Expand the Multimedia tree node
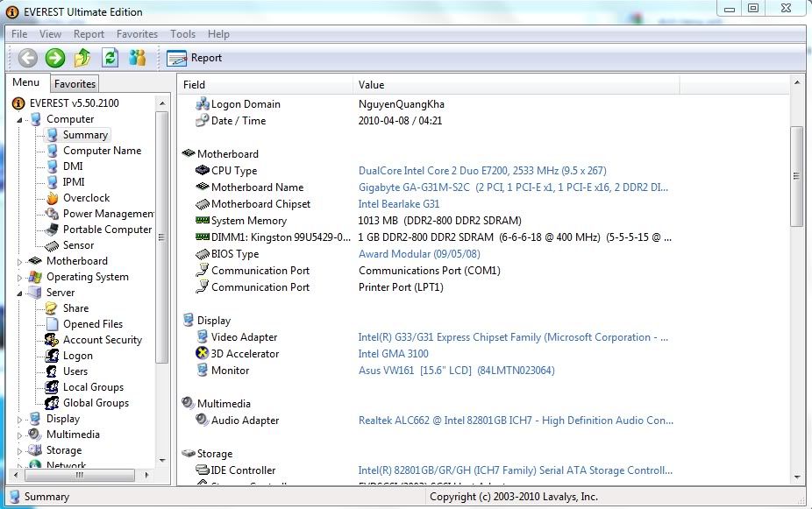 [x=19, y=435]
